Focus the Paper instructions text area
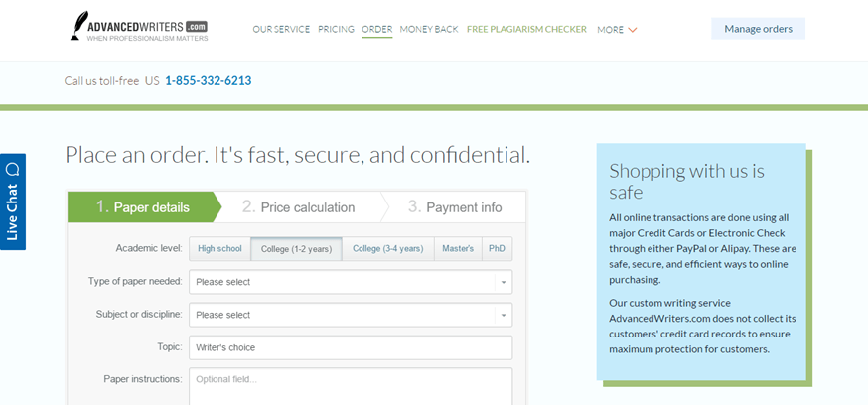Image resolution: width=868 pixels, height=405 pixels. [351, 387]
